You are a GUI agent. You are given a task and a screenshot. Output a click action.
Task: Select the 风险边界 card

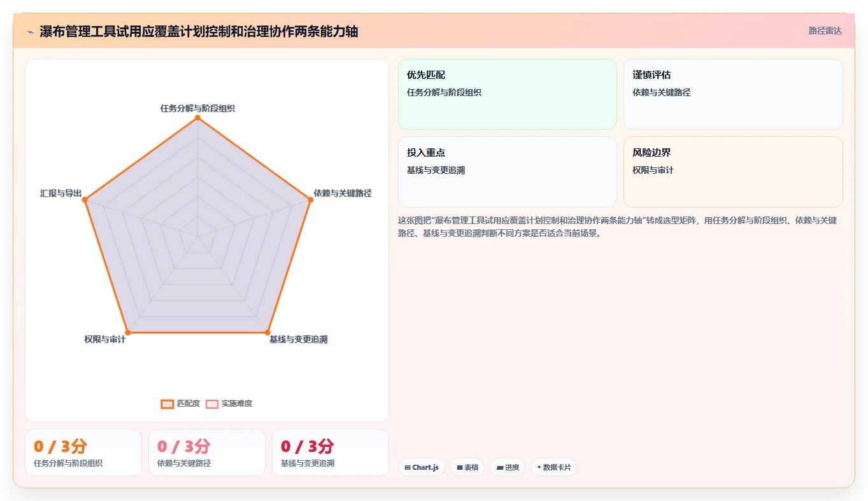click(x=733, y=172)
